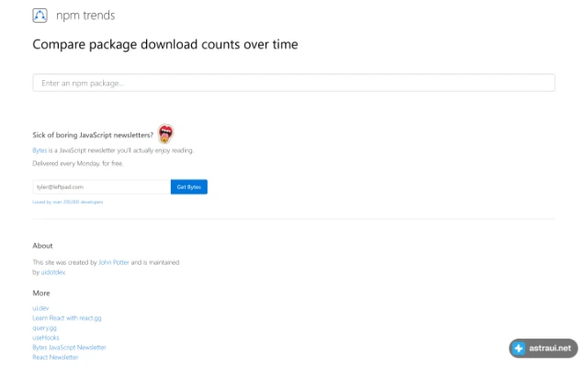The height and width of the screenshot is (368, 588).
Task: Open the query.gg link
Action: pos(44,328)
